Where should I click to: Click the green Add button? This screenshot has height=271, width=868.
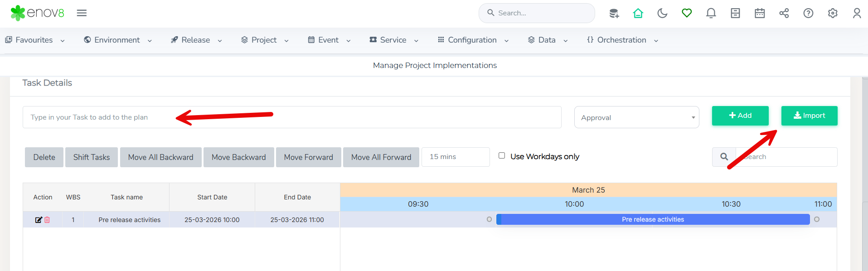click(740, 116)
